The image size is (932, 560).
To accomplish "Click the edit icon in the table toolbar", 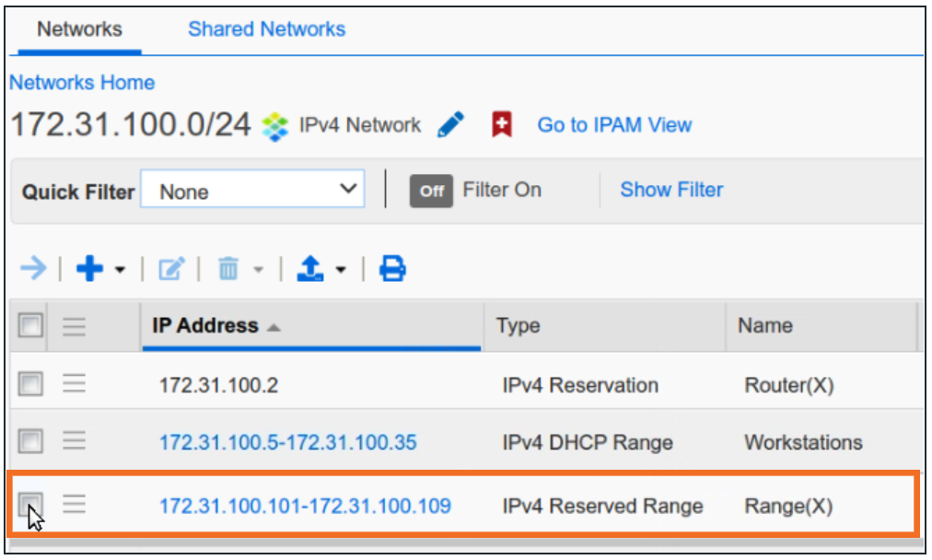I will (170, 269).
